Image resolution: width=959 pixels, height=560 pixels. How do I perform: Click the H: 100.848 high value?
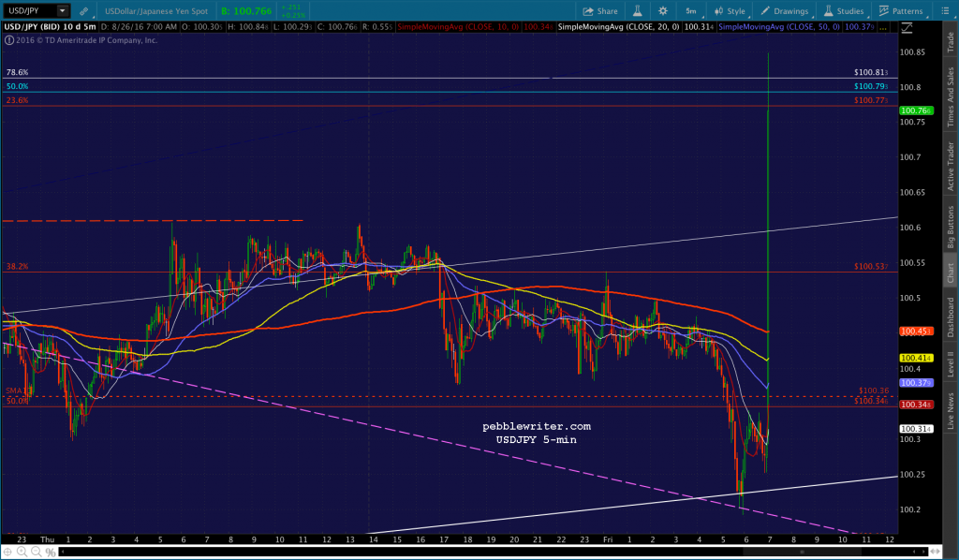coord(248,27)
